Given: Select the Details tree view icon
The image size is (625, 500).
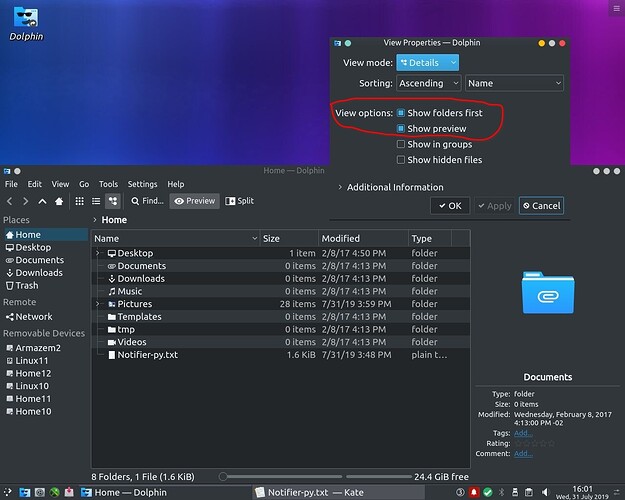Looking at the screenshot, I should point(112,201).
